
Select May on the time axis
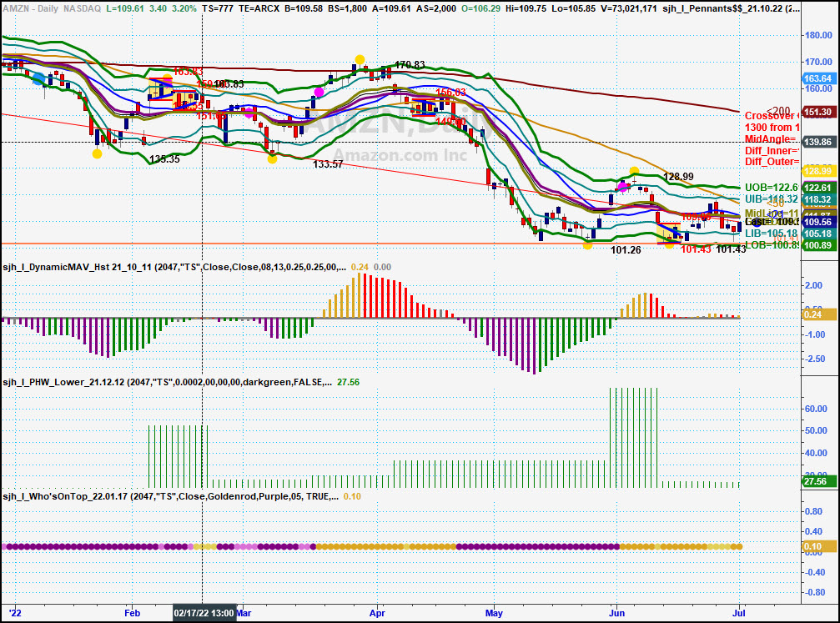coord(494,613)
